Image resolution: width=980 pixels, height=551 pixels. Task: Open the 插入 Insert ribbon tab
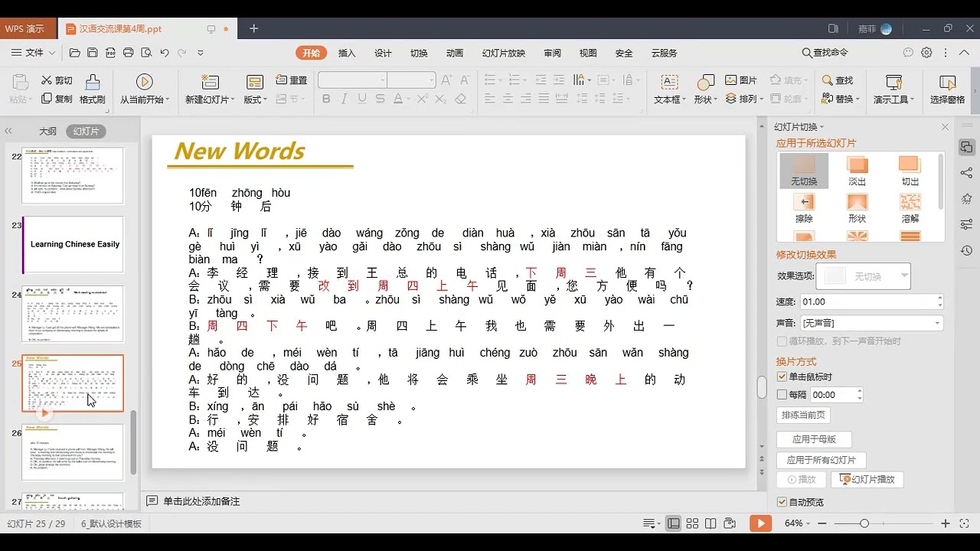[x=348, y=53]
